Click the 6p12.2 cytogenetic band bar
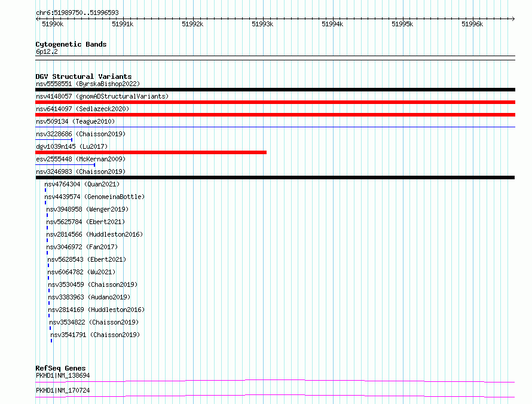The image size is (532, 404). click(x=275, y=58)
